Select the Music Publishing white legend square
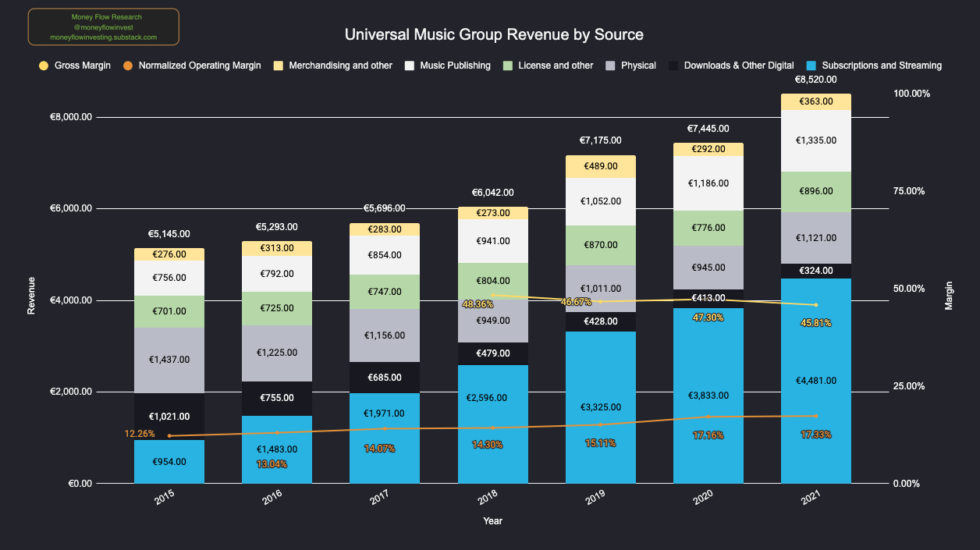 pos(409,66)
